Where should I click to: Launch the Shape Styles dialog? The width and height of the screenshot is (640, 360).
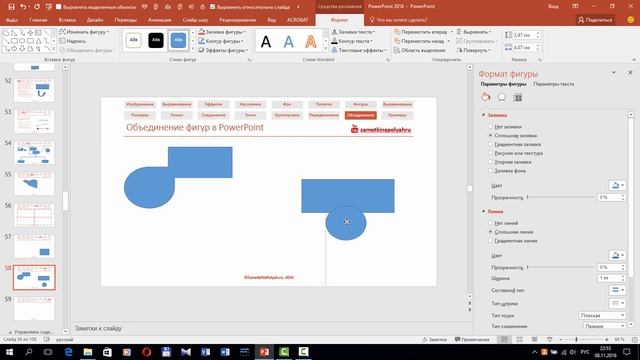tap(249, 60)
